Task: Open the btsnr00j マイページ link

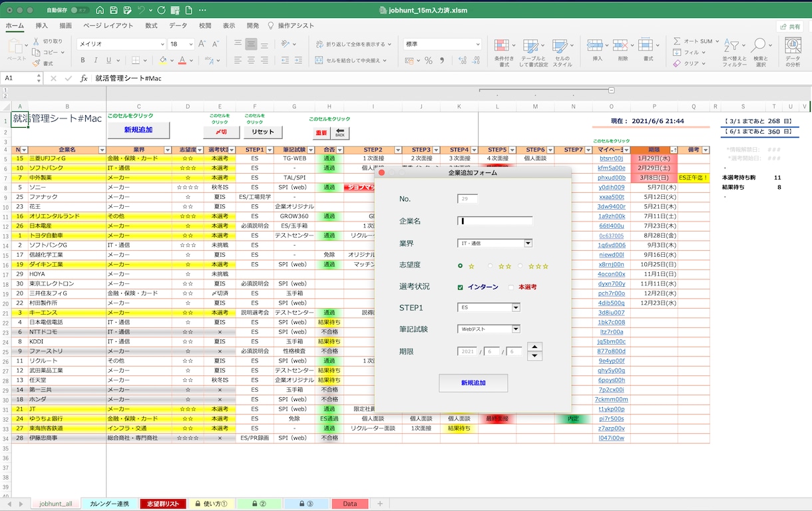Action: click(612, 158)
